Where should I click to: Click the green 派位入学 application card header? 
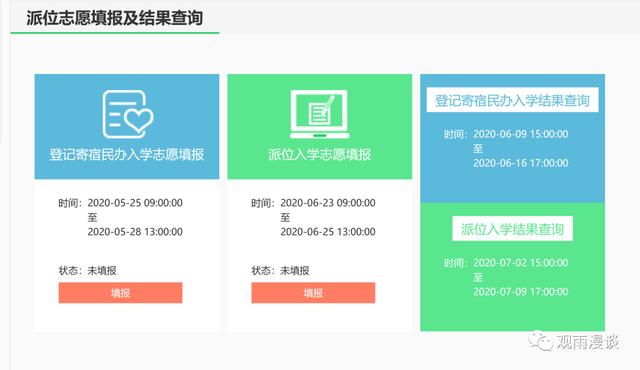click(320, 126)
